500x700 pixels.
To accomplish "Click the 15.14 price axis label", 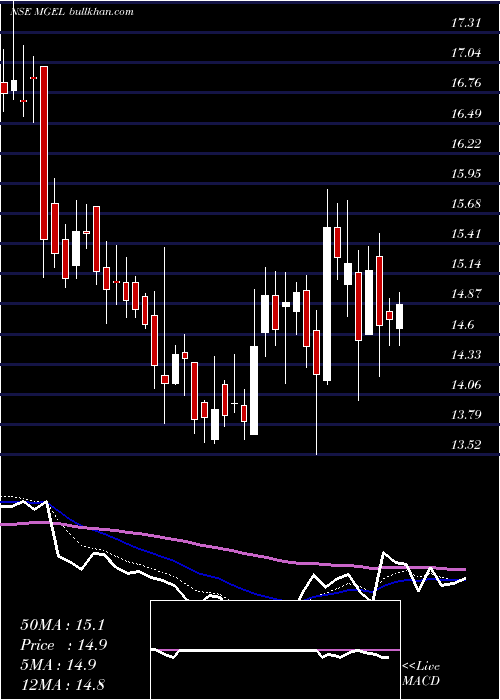I will click(466, 264).
